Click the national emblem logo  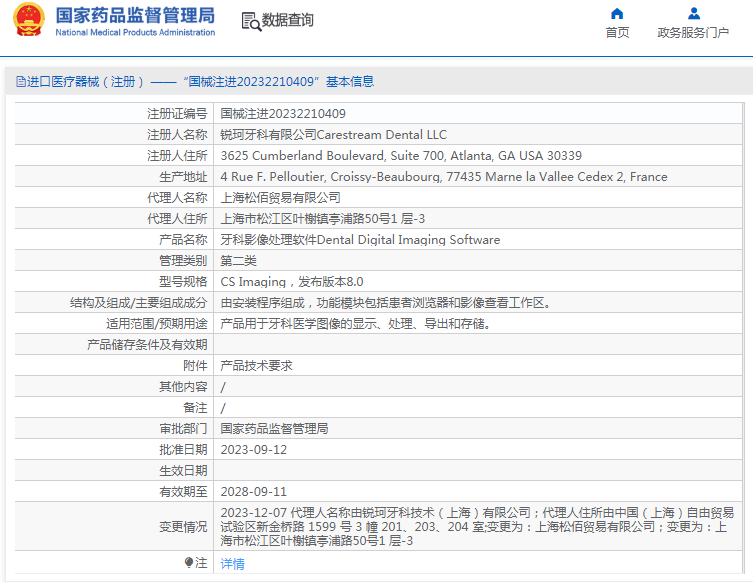click(29, 20)
